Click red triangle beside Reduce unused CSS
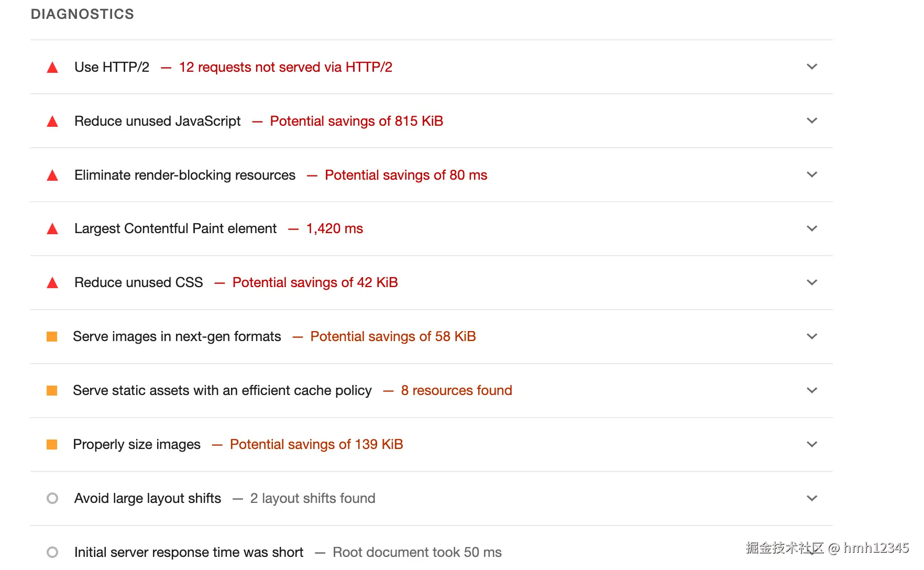 [x=52, y=283]
